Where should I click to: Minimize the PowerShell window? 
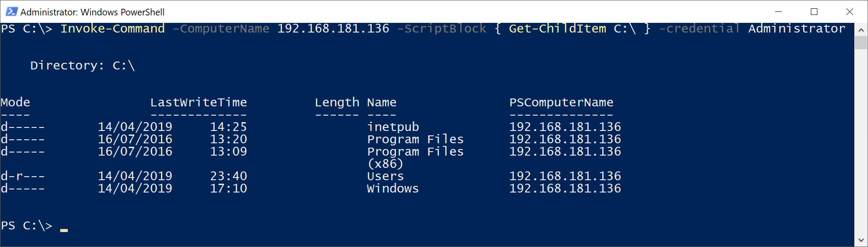pos(778,12)
